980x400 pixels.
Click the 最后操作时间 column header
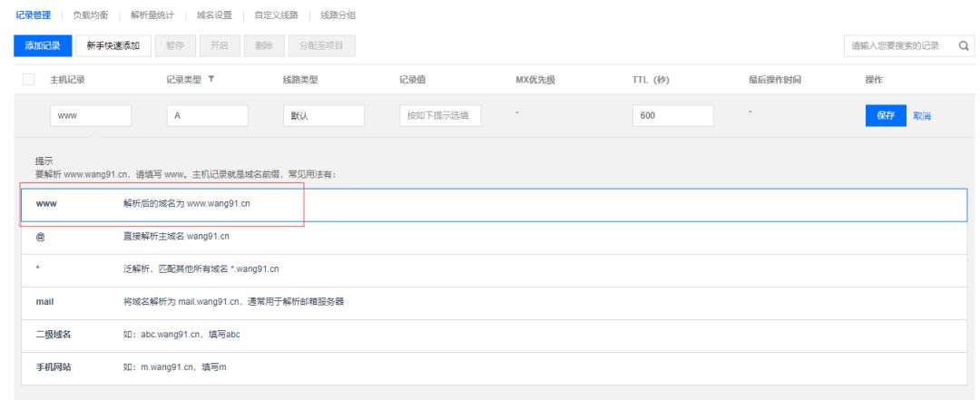(775, 80)
